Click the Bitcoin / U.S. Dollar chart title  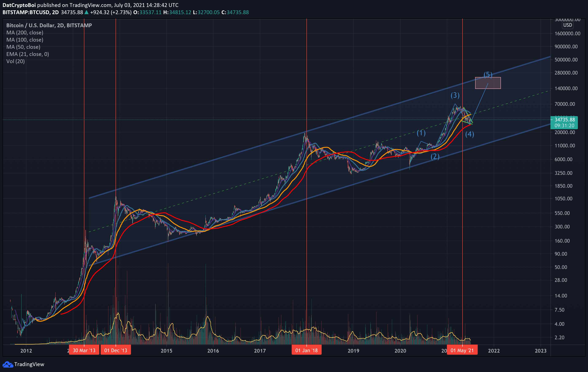click(x=49, y=25)
